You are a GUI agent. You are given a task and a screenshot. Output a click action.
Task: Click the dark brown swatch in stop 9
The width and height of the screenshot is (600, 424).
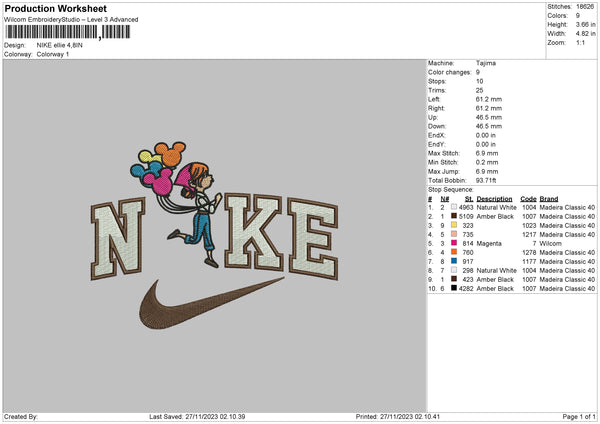pyautogui.click(x=454, y=279)
